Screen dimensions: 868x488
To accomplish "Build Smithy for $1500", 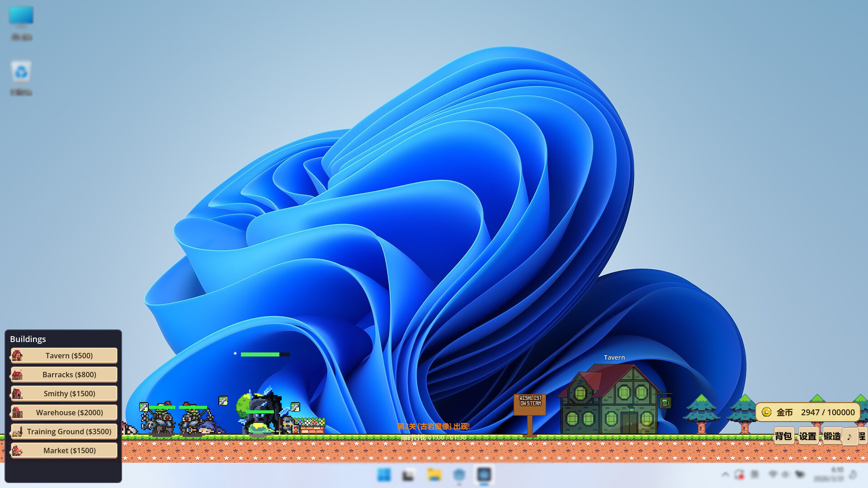I will tap(69, 394).
